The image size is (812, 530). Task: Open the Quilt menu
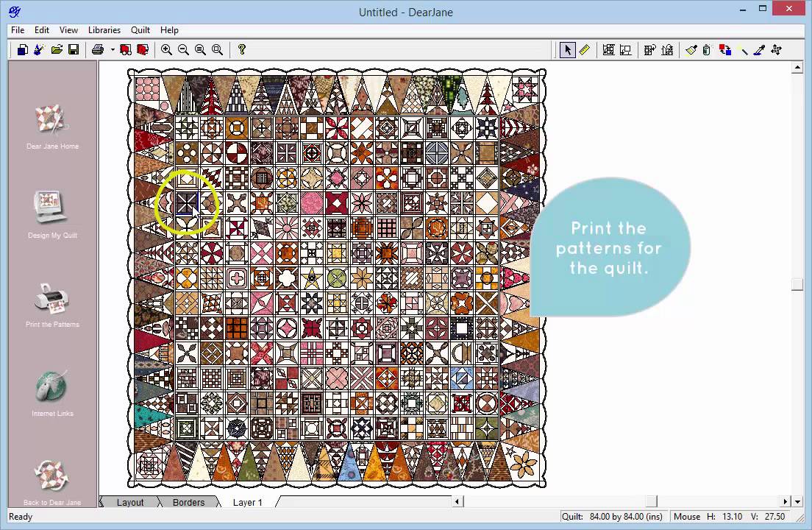coord(140,30)
